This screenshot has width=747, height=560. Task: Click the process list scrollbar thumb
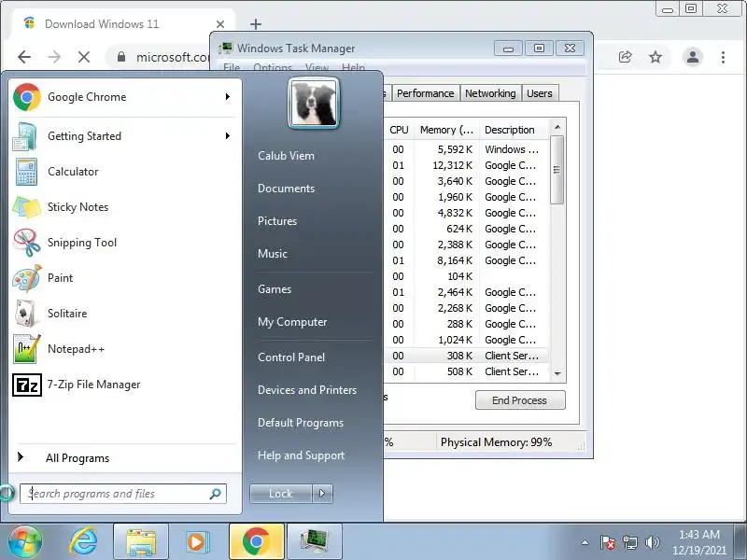pos(557,170)
